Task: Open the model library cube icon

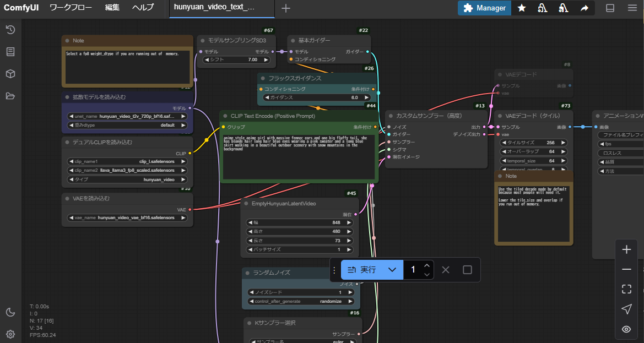Action: click(10, 74)
